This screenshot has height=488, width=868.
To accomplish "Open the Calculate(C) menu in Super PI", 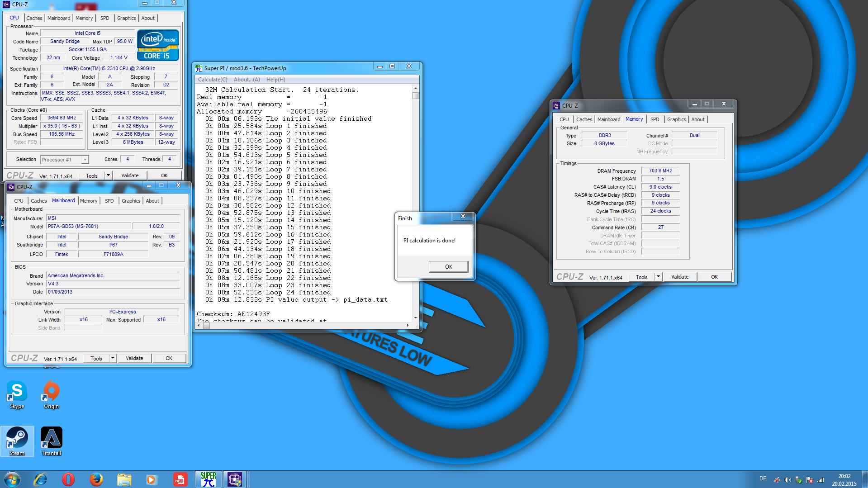I will tap(213, 80).
